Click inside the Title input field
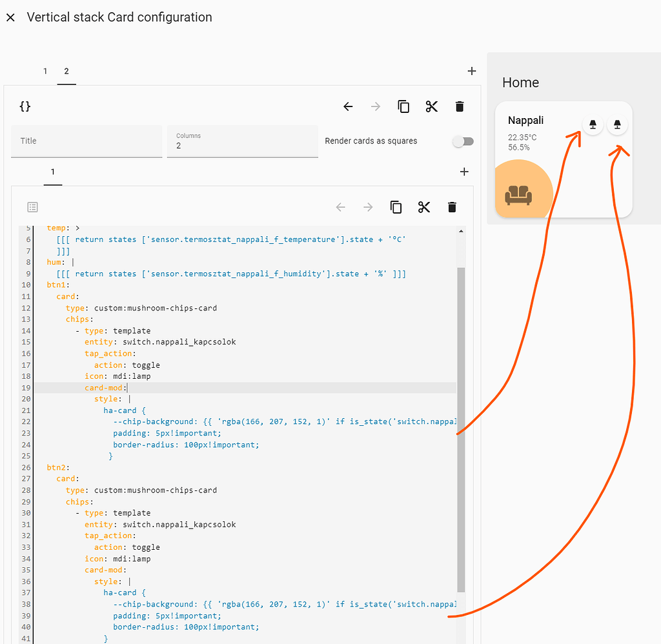The height and width of the screenshot is (644, 661). click(86, 141)
